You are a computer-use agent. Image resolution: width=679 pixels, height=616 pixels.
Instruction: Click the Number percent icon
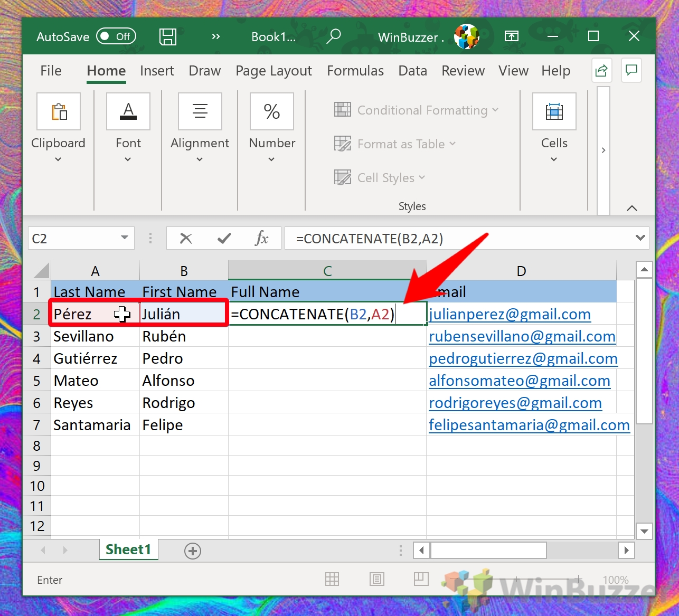click(x=272, y=111)
